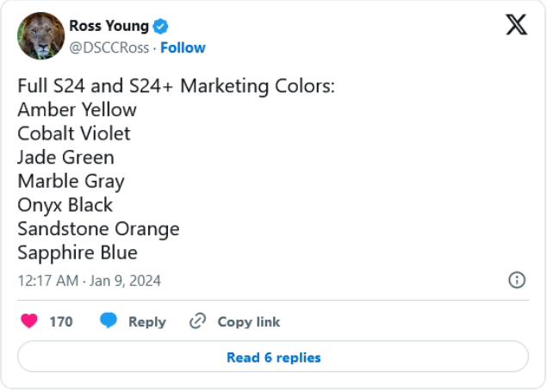Open the Ross Young display name link
Screen dimensions: 547x392
109,27
